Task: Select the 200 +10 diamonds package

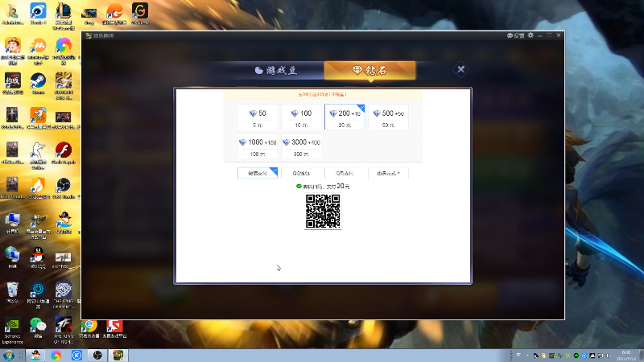Action: pyautogui.click(x=345, y=117)
